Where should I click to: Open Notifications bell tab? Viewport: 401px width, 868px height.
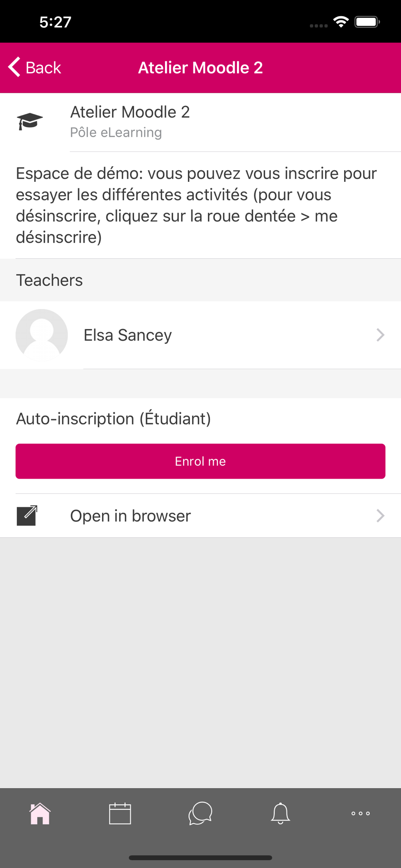280,813
